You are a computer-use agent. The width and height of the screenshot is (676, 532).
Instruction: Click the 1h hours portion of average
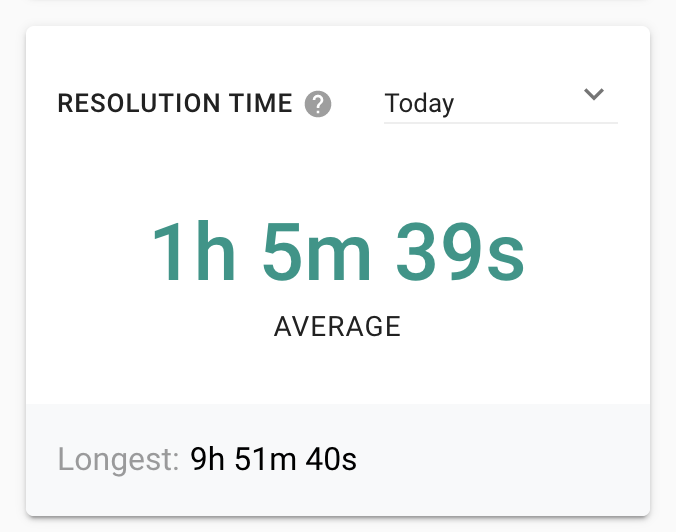pyautogui.click(x=194, y=252)
